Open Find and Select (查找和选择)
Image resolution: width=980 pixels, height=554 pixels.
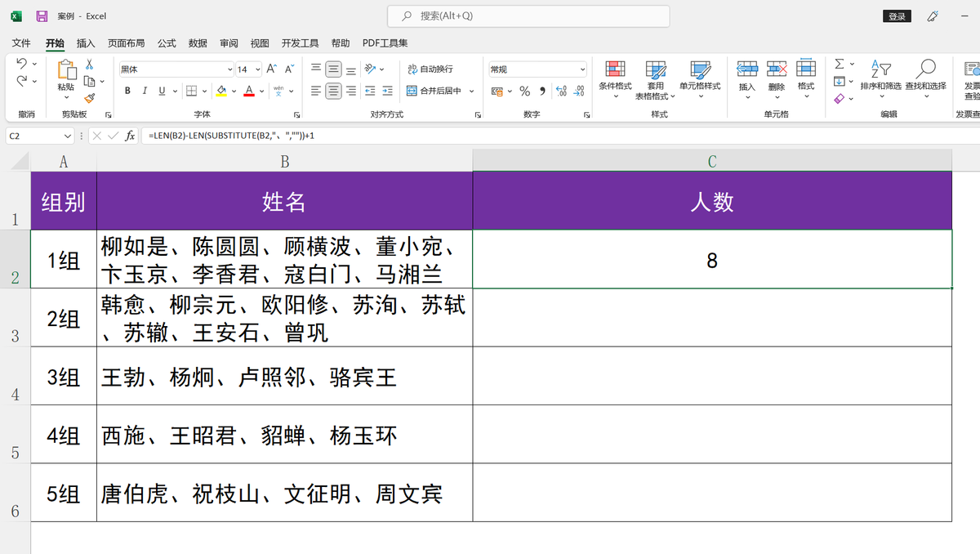coord(925,78)
